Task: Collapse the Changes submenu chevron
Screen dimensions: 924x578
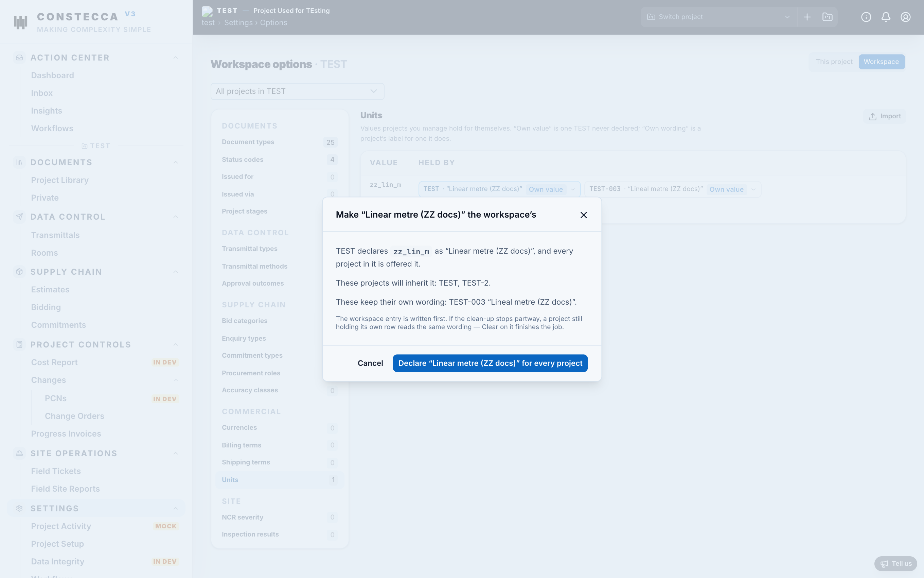Action: (x=176, y=380)
